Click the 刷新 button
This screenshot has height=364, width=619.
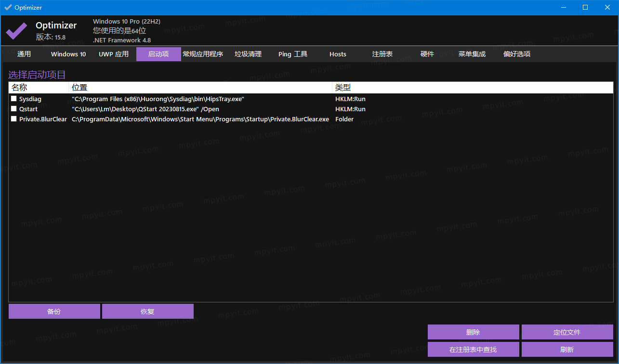click(567, 350)
